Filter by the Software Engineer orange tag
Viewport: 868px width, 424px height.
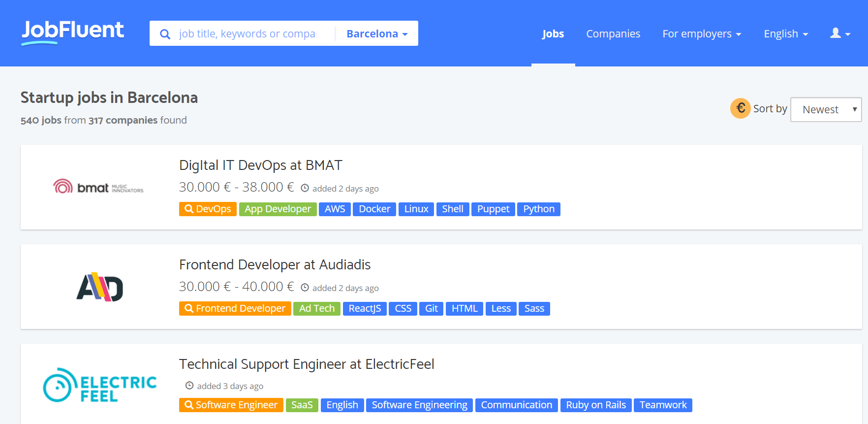coord(231,405)
